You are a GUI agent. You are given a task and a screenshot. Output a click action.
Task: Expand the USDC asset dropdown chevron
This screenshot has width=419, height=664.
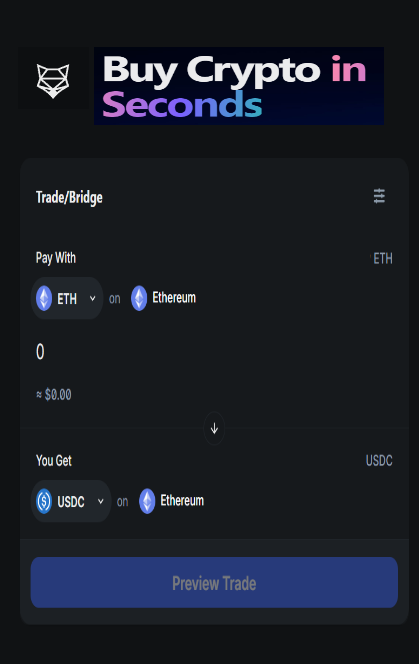100,501
